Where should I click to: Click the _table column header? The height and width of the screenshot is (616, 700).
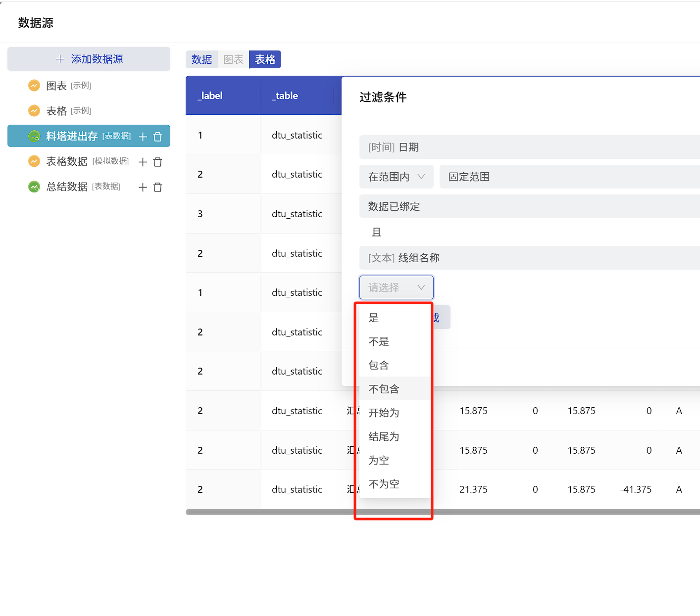click(297, 95)
